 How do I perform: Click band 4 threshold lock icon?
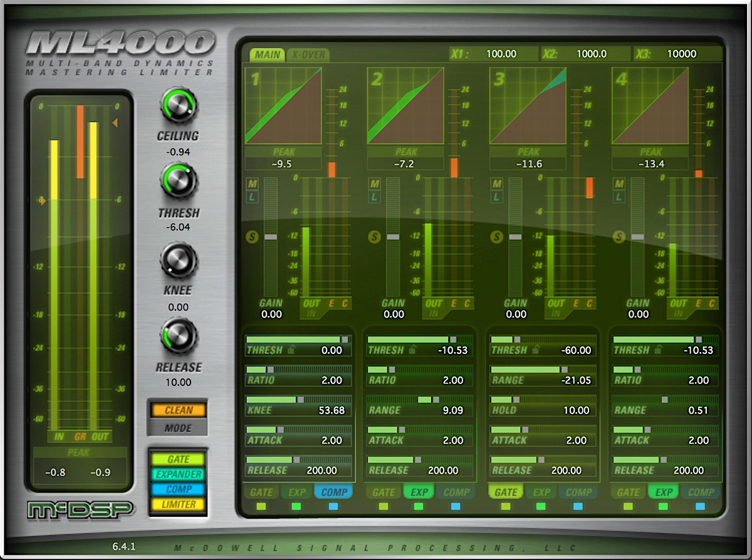659,350
